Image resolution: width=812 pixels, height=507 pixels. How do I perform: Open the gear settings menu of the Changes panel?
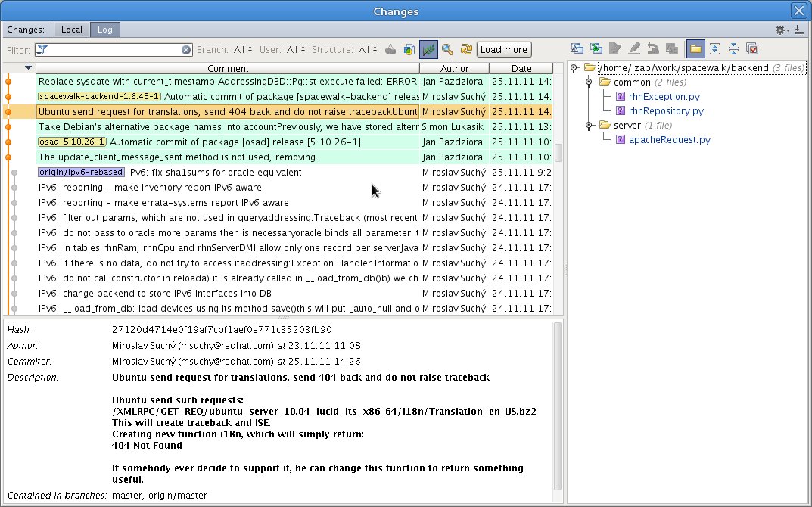coord(782,30)
